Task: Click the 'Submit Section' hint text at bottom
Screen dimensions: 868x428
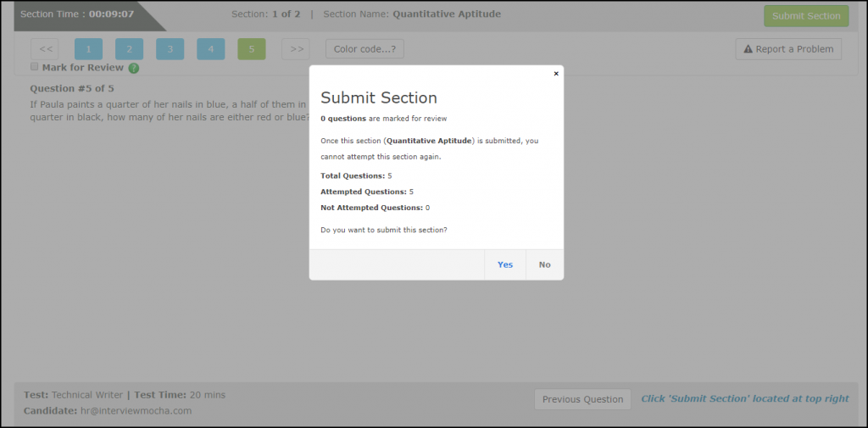Action: pos(746,398)
